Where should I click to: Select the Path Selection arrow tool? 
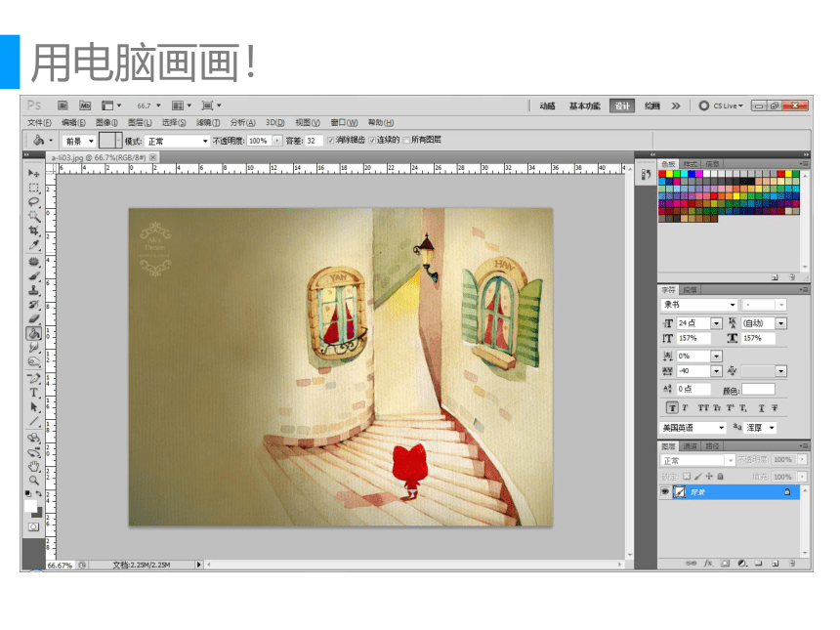click(x=34, y=407)
